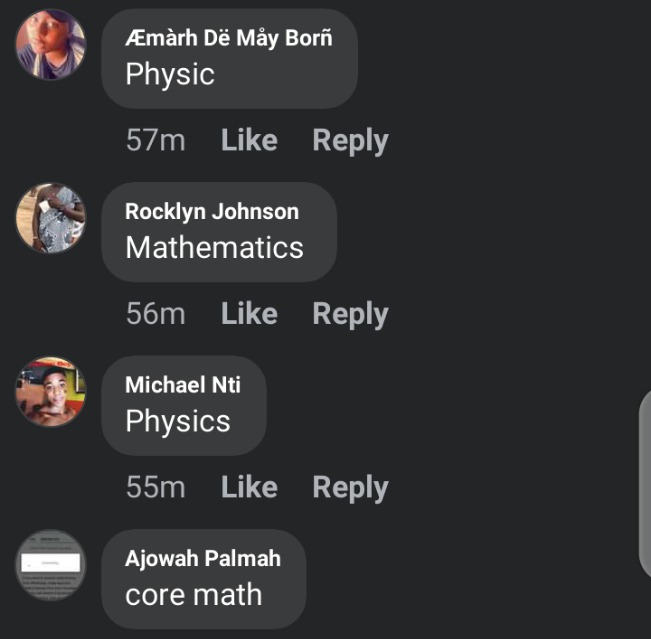Reply to Michael Nti's Physics comment

350,488
